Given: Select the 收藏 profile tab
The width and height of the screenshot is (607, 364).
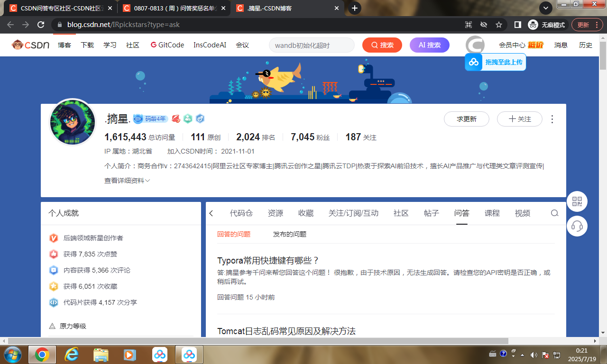Looking at the screenshot, I should pos(306,213).
